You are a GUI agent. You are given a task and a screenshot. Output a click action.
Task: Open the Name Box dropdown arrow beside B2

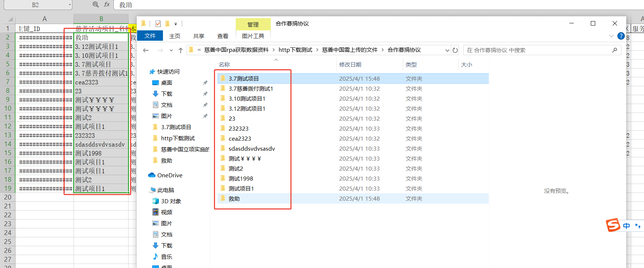point(70,5)
